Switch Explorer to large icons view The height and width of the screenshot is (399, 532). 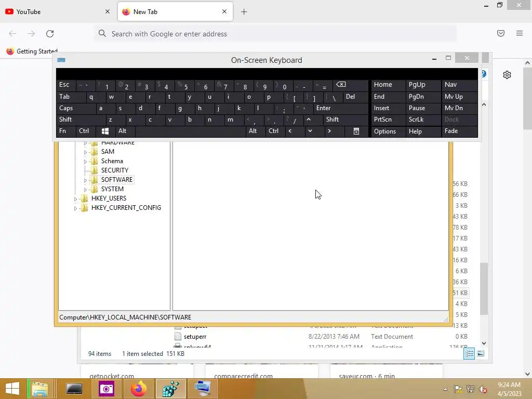pyautogui.click(x=481, y=354)
